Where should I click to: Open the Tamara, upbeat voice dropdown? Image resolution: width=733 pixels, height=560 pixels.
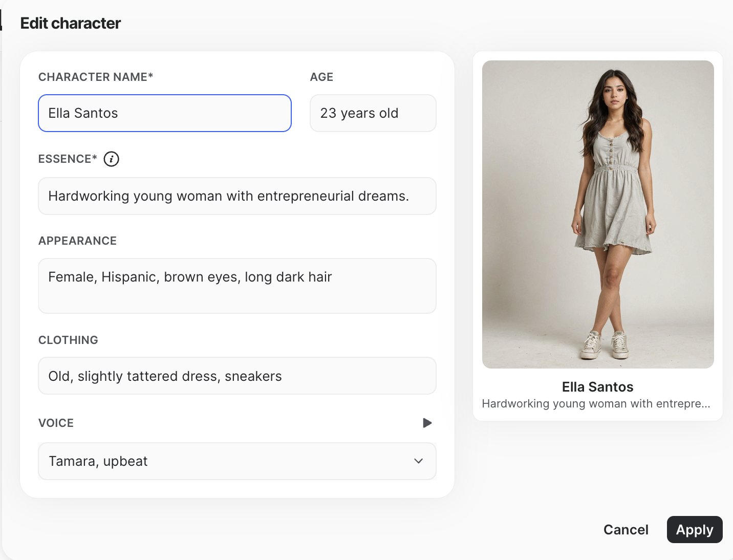click(237, 461)
